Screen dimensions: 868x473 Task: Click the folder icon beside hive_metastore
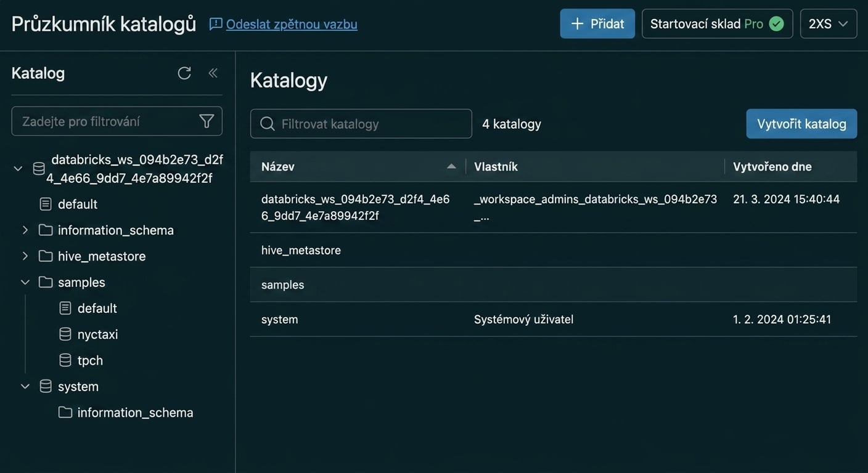click(x=46, y=256)
